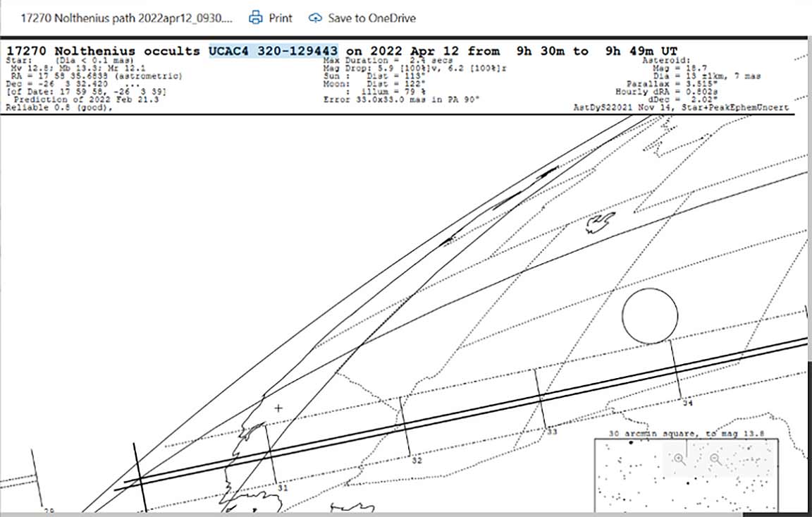Image resolution: width=812 pixels, height=517 pixels.
Task: Click the Print button label
Action: point(281,18)
